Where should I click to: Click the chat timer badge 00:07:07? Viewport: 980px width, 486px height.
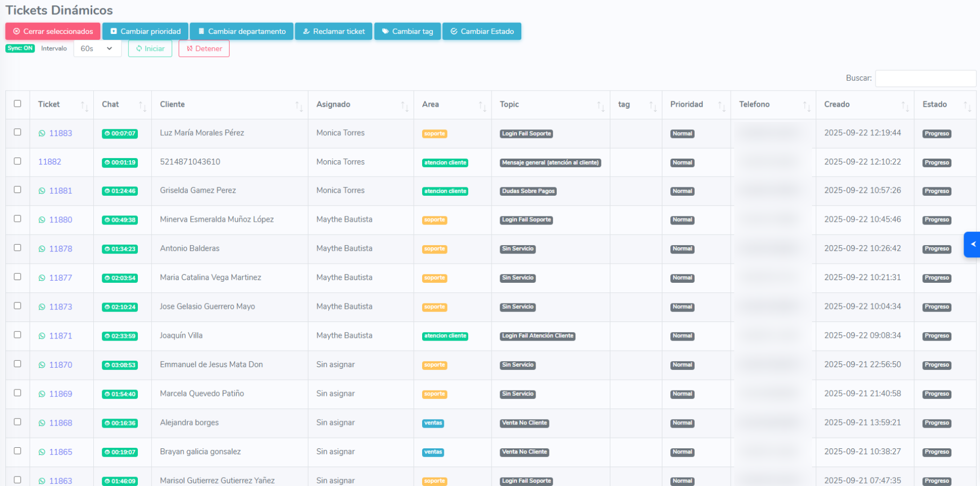coord(120,134)
